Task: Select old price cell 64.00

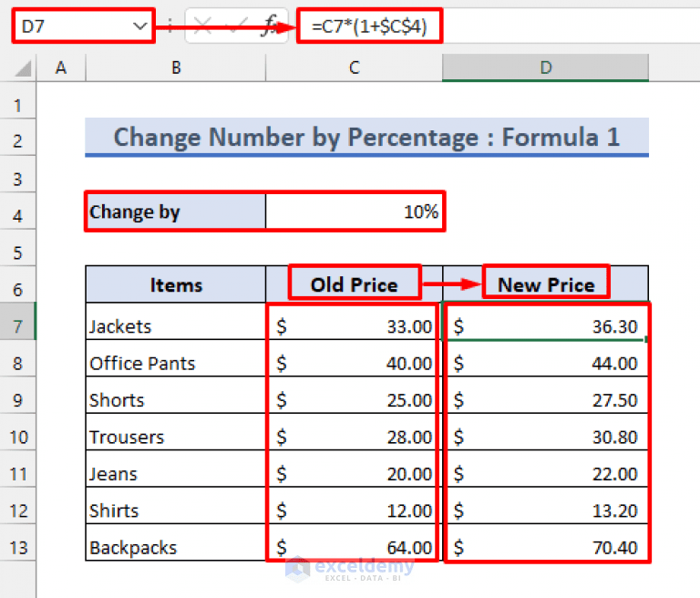Action: pos(354,542)
